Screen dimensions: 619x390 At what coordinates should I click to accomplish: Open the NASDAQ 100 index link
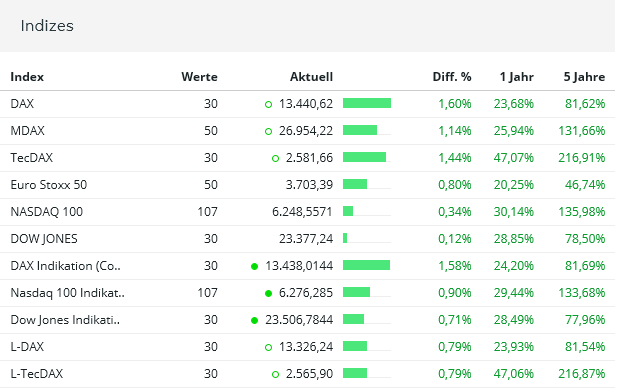(x=47, y=212)
